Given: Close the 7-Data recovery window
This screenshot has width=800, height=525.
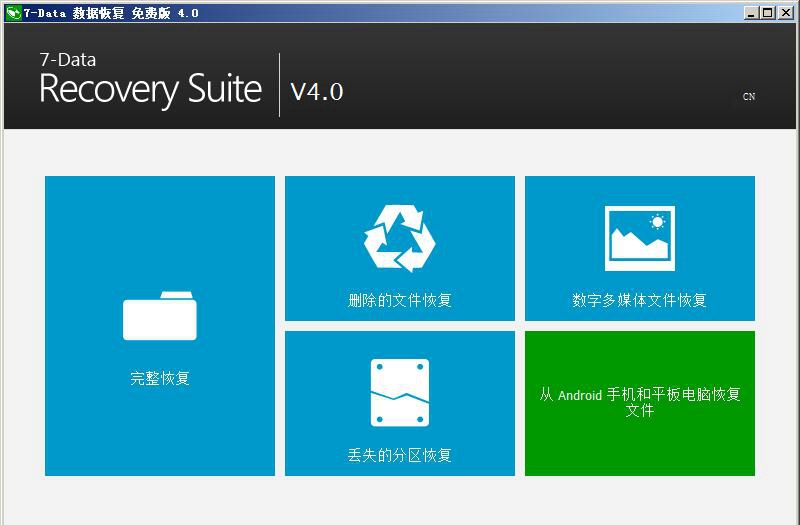Looking at the screenshot, I should [786, 13].
